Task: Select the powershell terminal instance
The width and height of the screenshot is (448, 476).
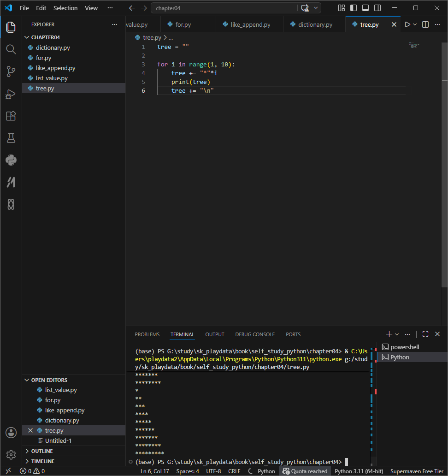Action: point(413,347)
